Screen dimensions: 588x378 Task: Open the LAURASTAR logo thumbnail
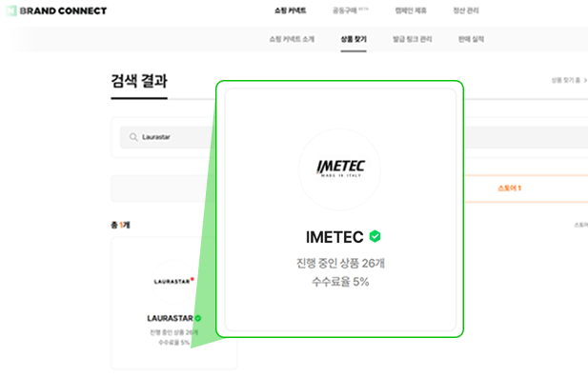pyautogui.click(x=173, y=281)
